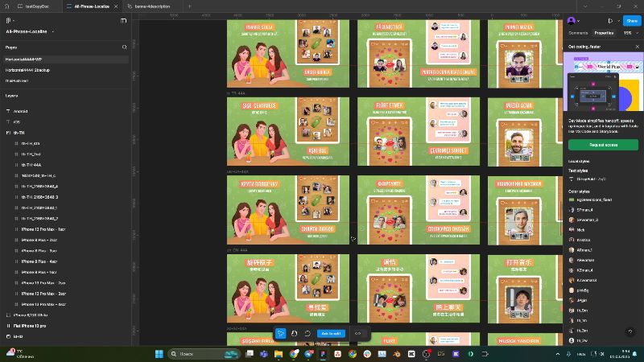Toggle the sidebar collapse panel icon
Image resolution: width=644 pixels, height=362 pixels.
tap(124, 21)
